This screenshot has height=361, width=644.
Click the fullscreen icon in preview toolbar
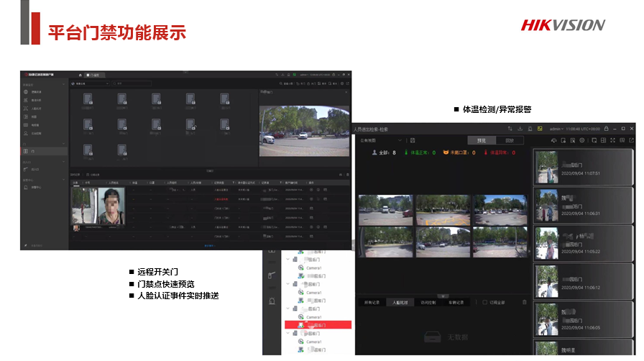click(613, 141)
